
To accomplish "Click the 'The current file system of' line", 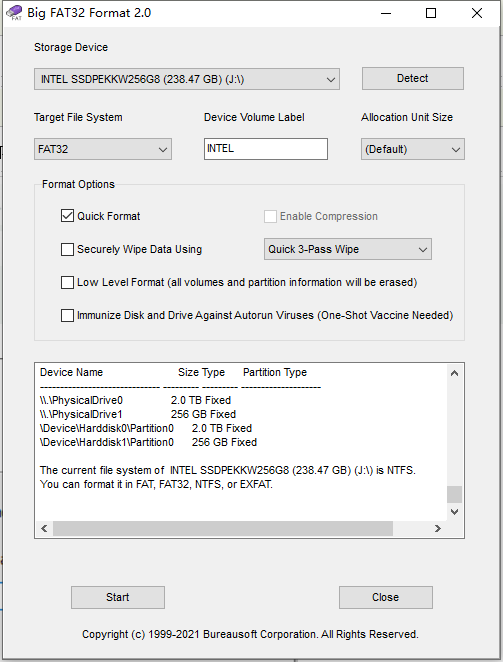I will click(228, 470).
